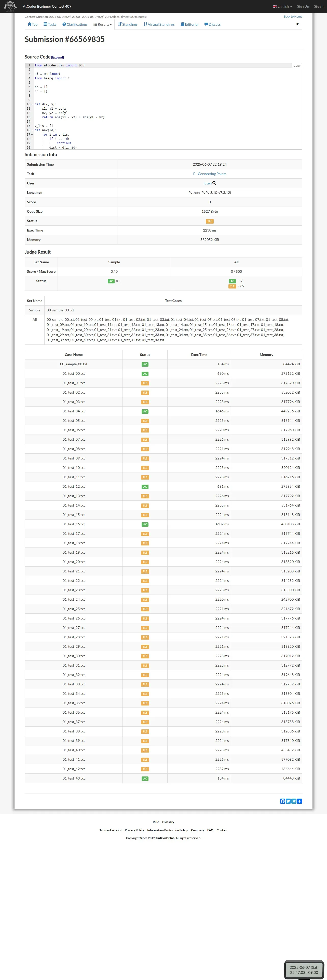Open the Clarifications tab
327x980 pixels.
coord(75,24)
